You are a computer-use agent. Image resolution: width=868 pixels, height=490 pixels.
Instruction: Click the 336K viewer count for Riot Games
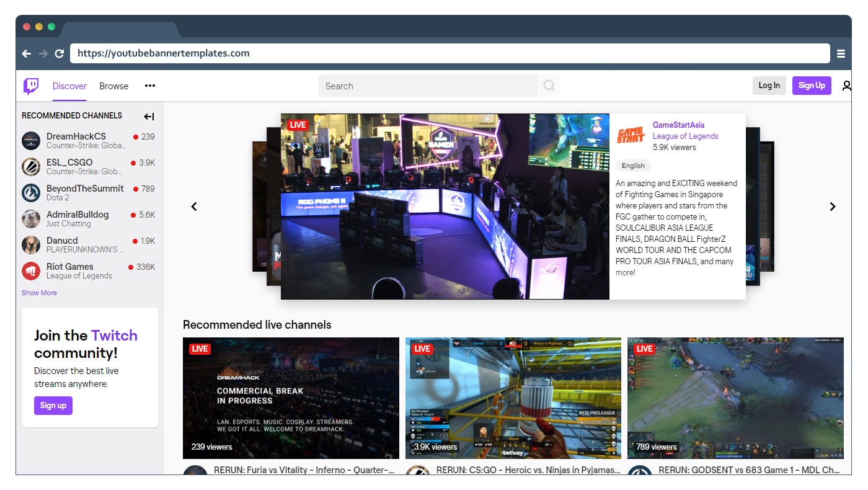click(x=146, y=267)
